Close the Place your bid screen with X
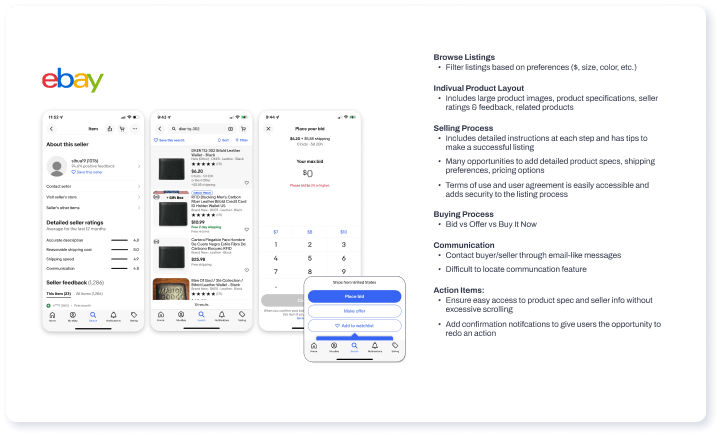Viewport: 720px width, 436px height. point(268,129)
